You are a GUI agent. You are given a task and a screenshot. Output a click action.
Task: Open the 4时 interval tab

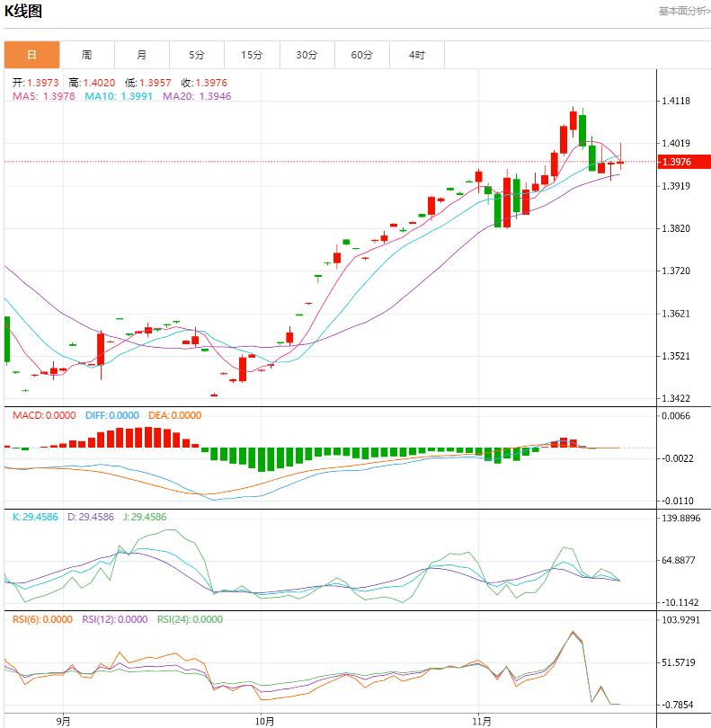[x=417, y=55]
